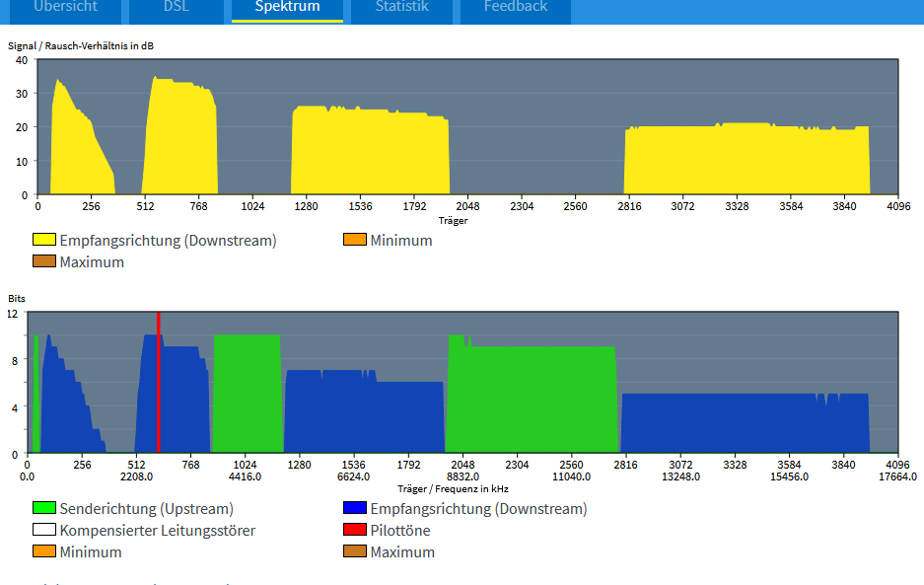This screenshot has width=924, height=585.
Task: Click yellow Downstream swatch in SNR legend
Action: 44,240
